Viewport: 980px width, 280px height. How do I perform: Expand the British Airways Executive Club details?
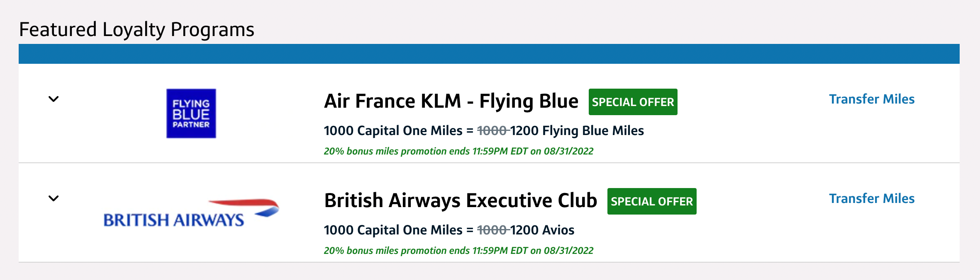(x=53, y=198)
